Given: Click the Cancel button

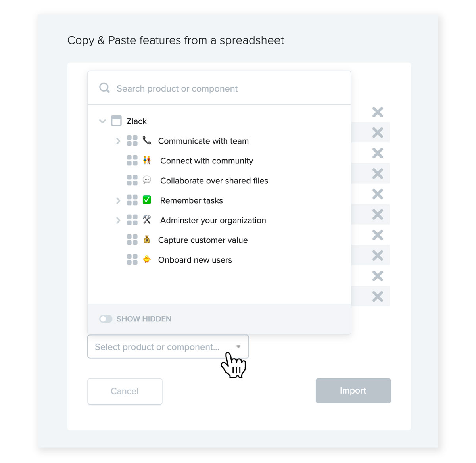Looking at the screenshot, I should pyautogui.click(x=125, y=391).
